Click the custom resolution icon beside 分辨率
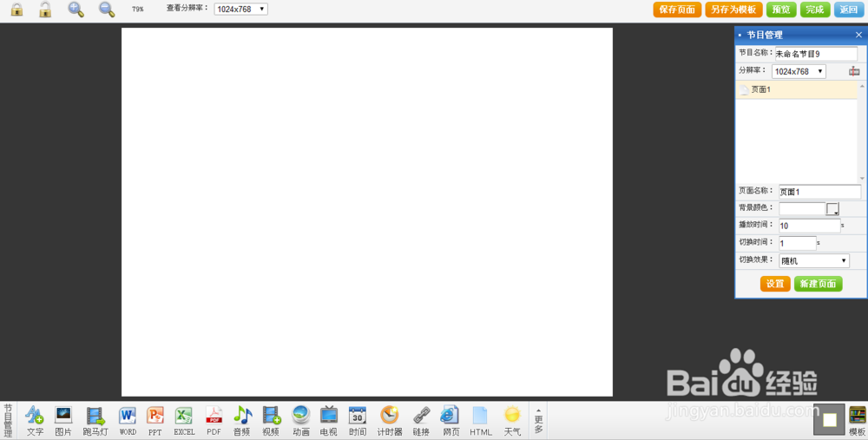Viewport: 868px width, 440px height. [854, 71]
